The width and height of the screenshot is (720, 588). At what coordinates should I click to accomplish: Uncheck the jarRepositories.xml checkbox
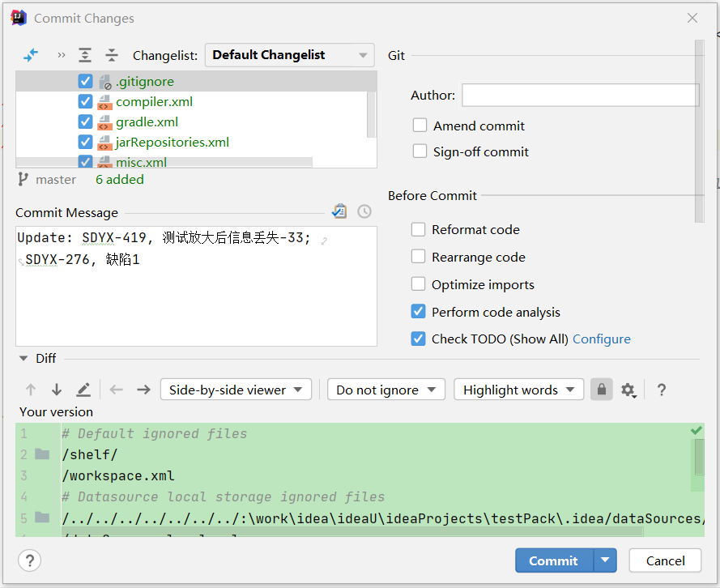[x=85, y=142]
